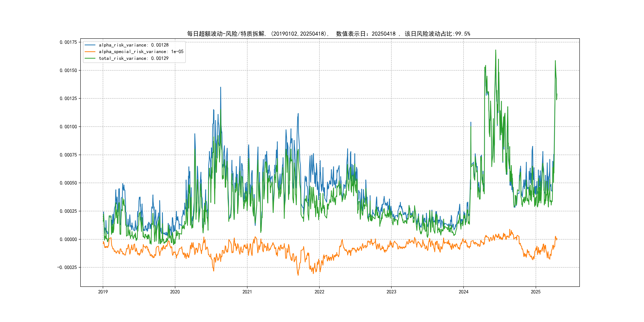Select the total_risk_variance legend label
Viewport: 644px width, 322px height.
pyautogui.click(x=134, y=58)
